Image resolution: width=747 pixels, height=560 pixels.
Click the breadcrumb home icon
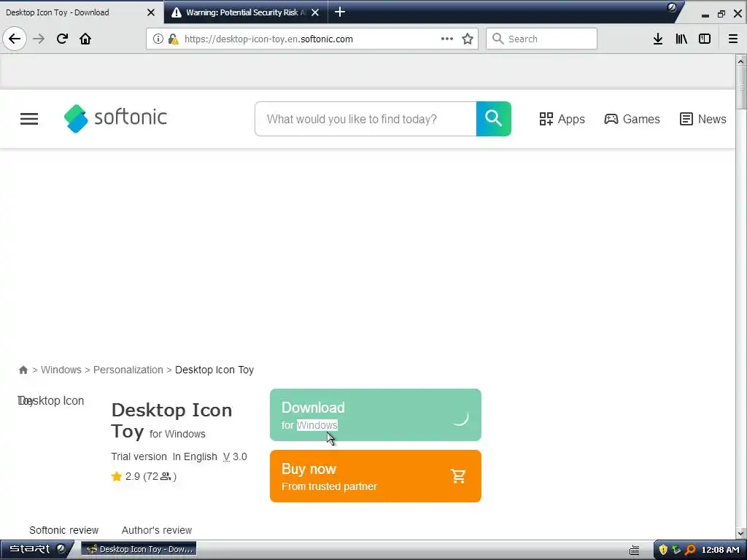click(x=23, y=370)
